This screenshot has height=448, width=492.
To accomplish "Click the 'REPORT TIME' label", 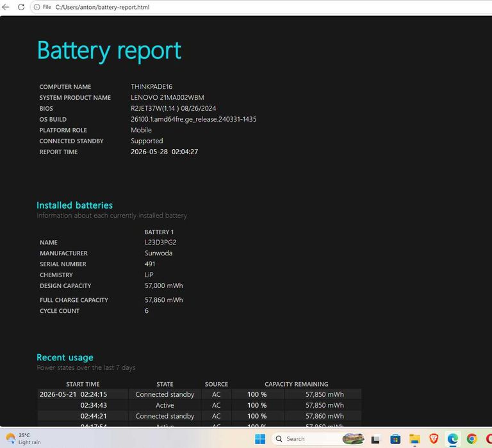I will pos(58,152).
